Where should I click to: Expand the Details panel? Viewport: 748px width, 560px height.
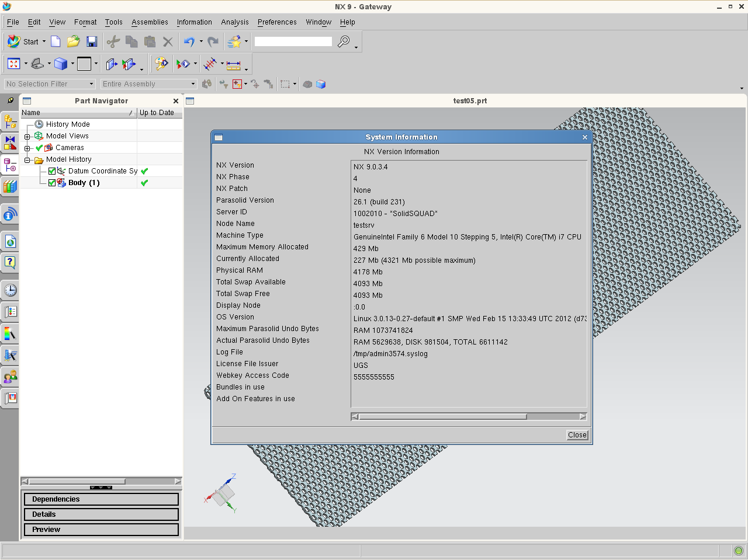[101, 514]
